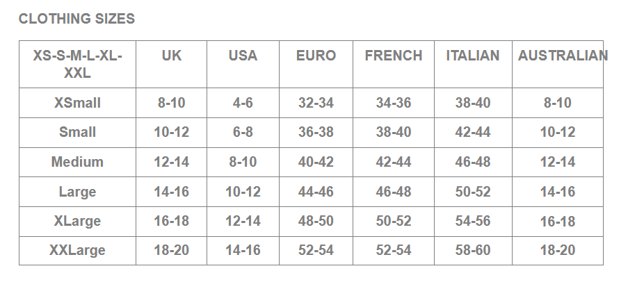
Task: Click the Large row label
Action: (77, 192)
